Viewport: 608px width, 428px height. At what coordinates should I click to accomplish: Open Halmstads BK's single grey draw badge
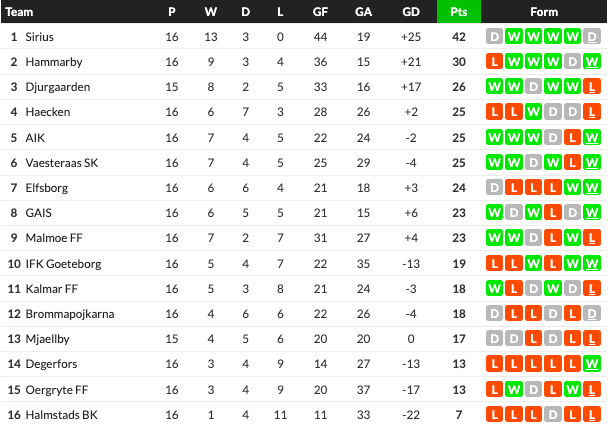[x=553, y=415]
